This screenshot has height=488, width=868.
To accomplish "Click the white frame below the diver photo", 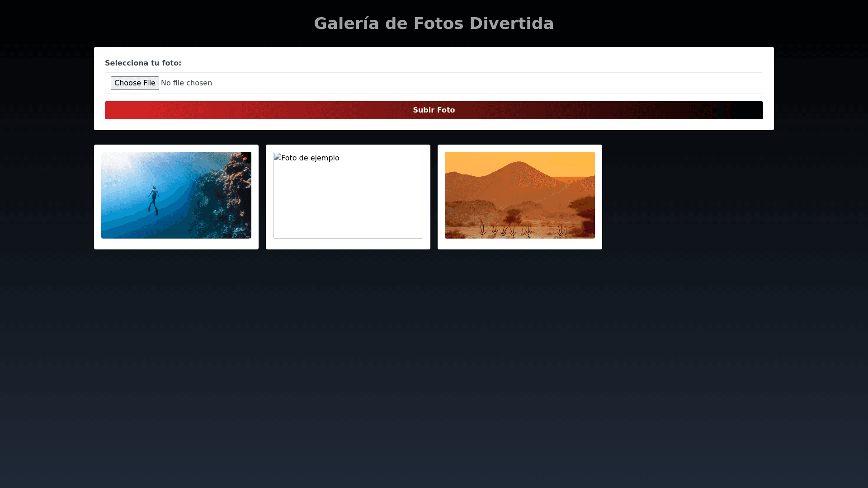I will (176, 244).
